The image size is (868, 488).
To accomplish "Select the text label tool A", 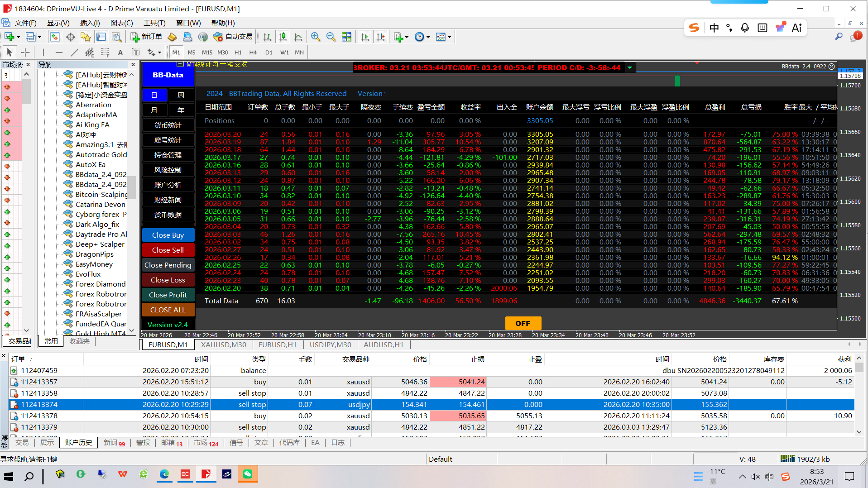I will click(120, 53).
